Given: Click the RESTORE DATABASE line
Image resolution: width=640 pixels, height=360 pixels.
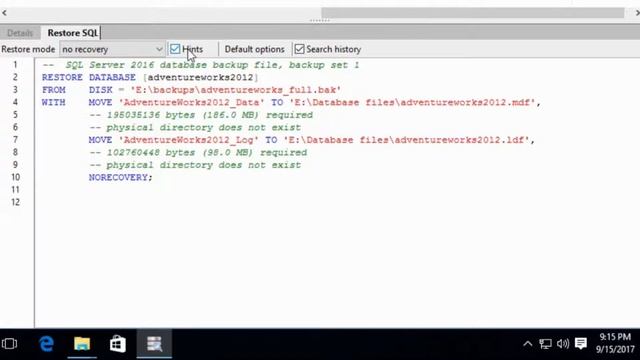Looking at the screenshot, I should coord(150,78).
